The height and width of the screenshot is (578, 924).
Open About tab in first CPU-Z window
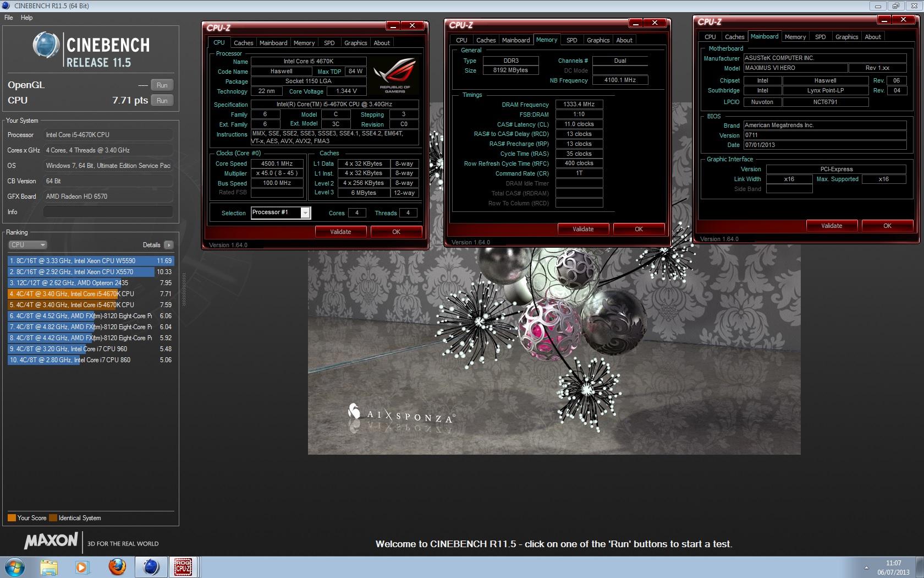tap(382, 43)
